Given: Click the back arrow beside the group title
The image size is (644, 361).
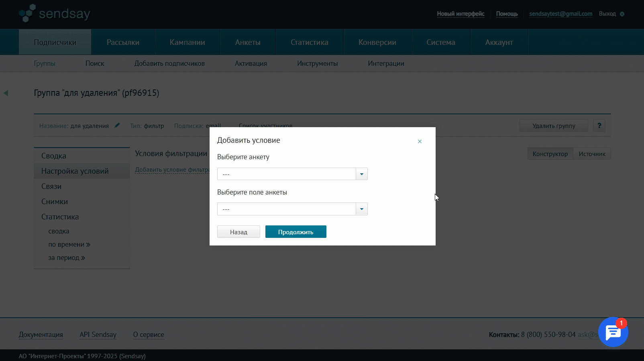Looking at the screenshot, I should pyautogui.click(x=6, y=93).
